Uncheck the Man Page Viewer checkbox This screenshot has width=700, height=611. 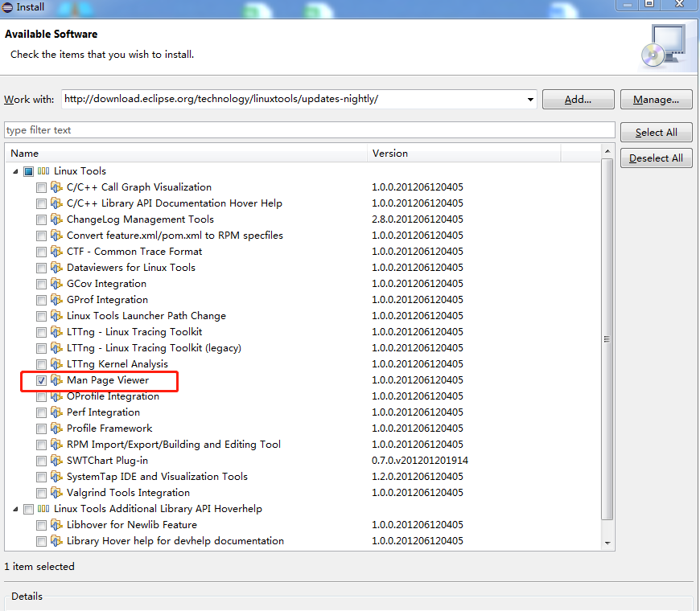click(41, 380)
